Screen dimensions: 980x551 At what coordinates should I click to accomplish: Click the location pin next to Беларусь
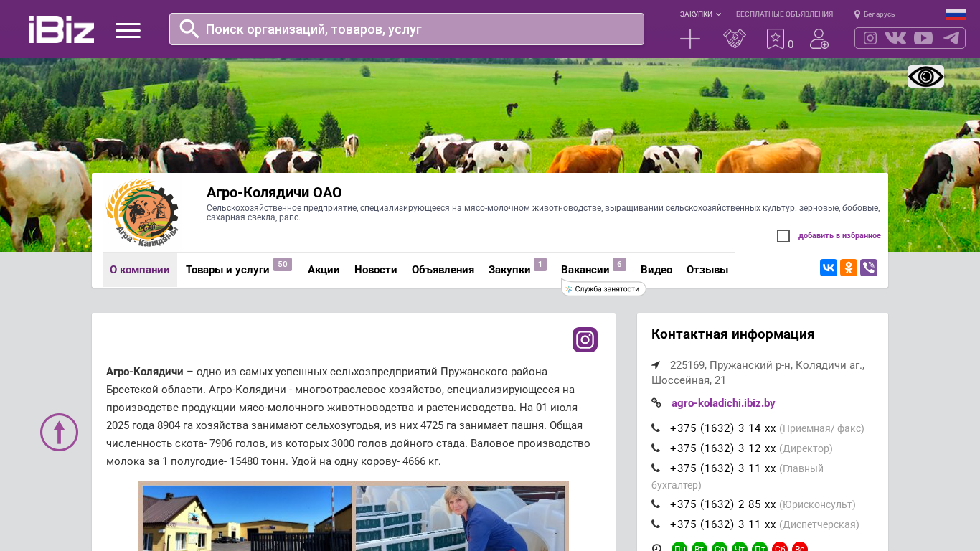(x=857, y=14)
